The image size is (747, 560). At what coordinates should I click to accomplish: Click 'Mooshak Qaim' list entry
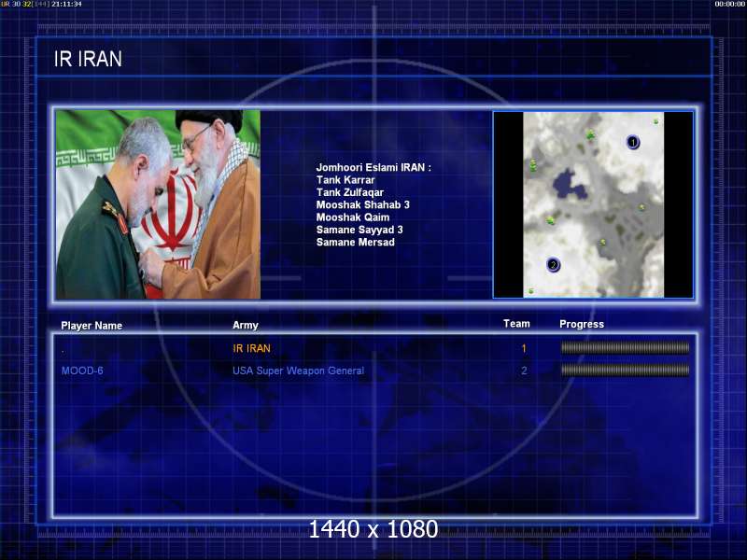353,217
